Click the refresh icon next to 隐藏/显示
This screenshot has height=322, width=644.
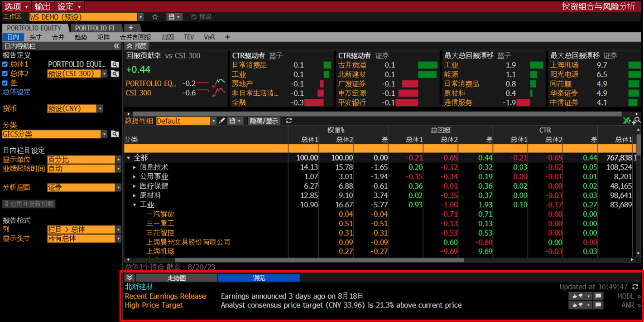[x=288, y=121]
